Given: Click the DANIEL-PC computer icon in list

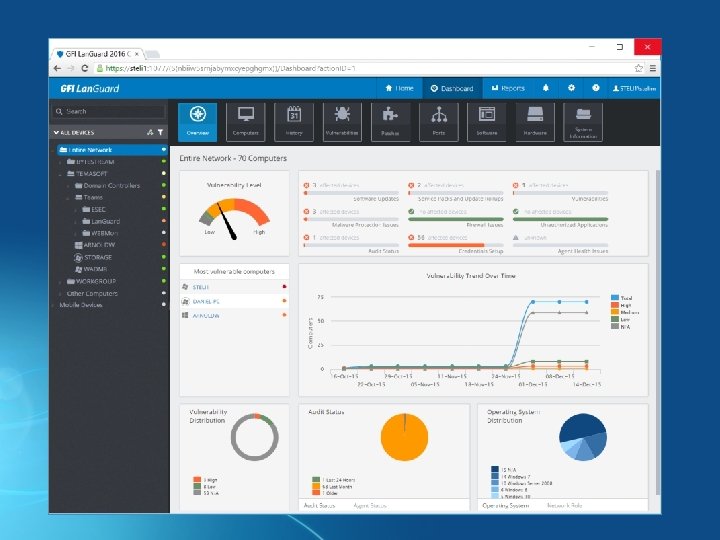Looking at the screenshot, I should click(x=185, y=301).
